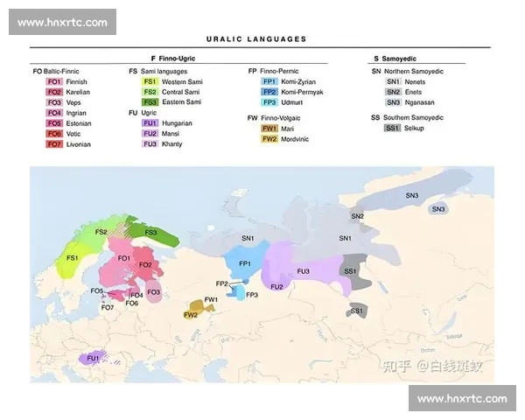Select the FU1 Hungarian legend swatch
525x420 pixels.
click(150, 123)
